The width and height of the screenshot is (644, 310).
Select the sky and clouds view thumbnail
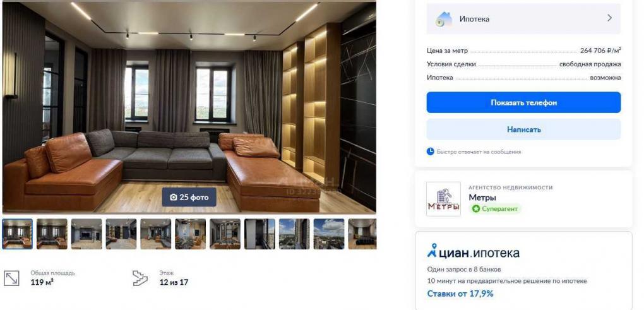(x=329, y=234)
